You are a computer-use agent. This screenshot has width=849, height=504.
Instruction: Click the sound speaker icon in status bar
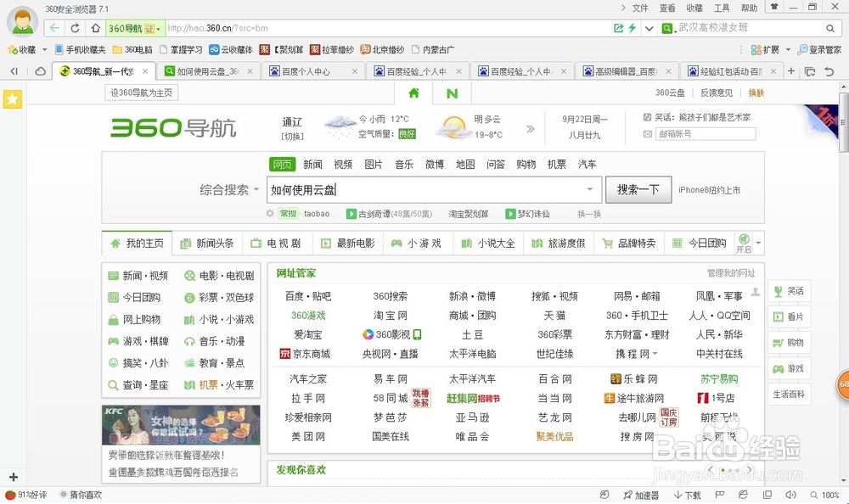click(x=791, y=495)
